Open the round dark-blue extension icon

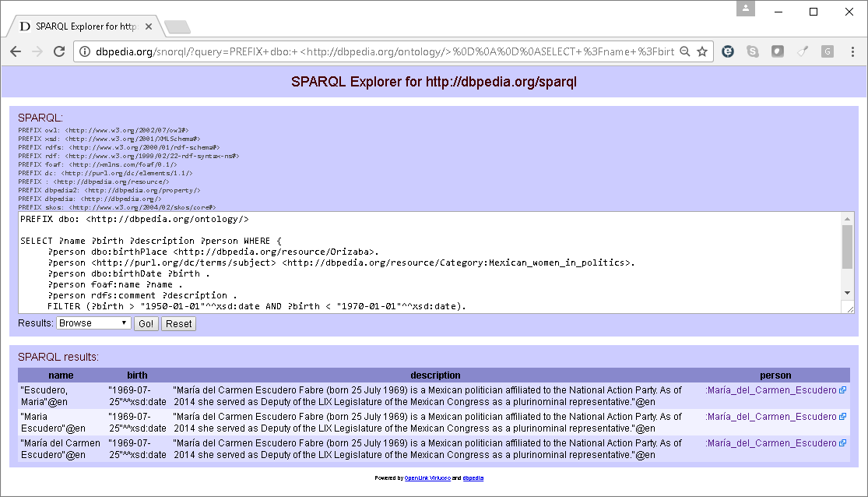point(728,51)
